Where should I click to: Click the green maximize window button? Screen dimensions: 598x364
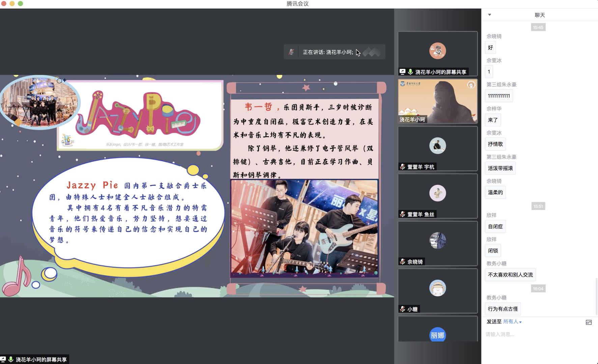point(20,4)
